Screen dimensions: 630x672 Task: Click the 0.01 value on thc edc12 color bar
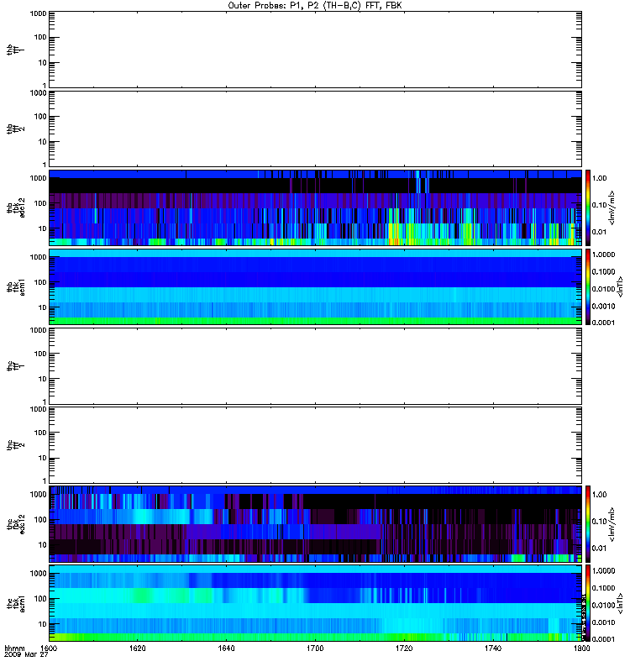coord(599,549)
